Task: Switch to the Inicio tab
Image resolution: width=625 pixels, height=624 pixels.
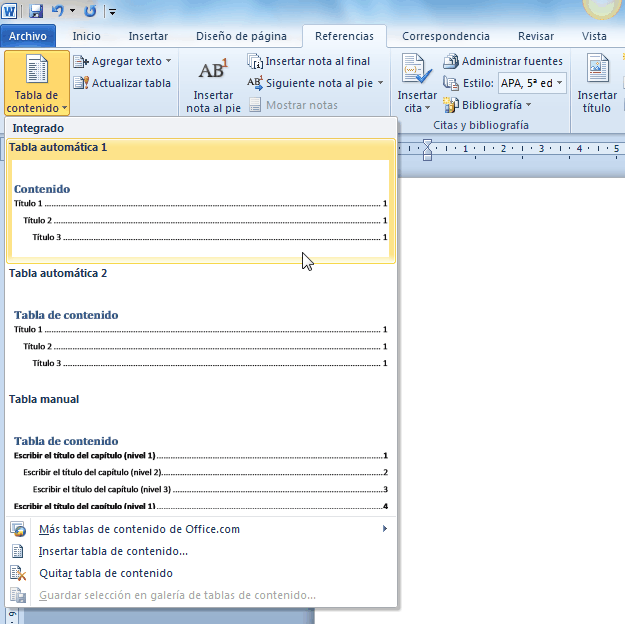Action: click(86, 36)
